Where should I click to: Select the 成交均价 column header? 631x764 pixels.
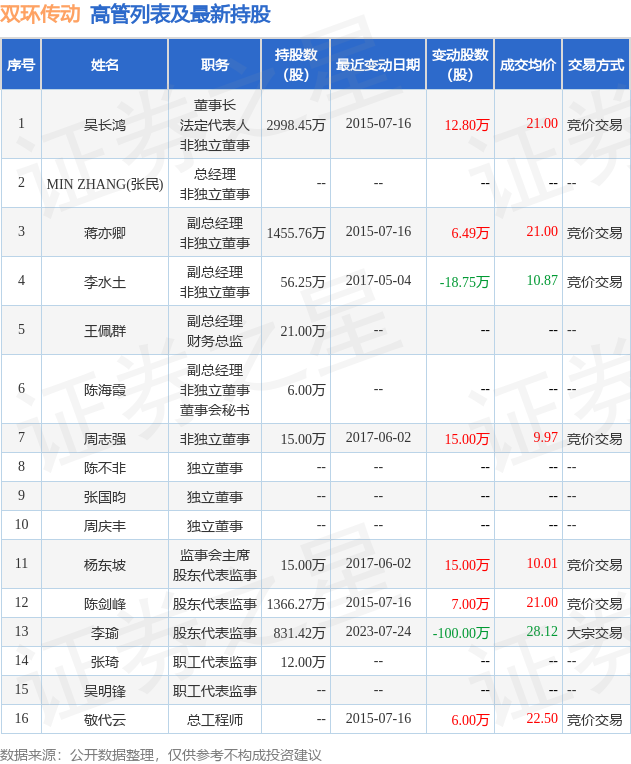pyautogui.click(x=528, y=65)
